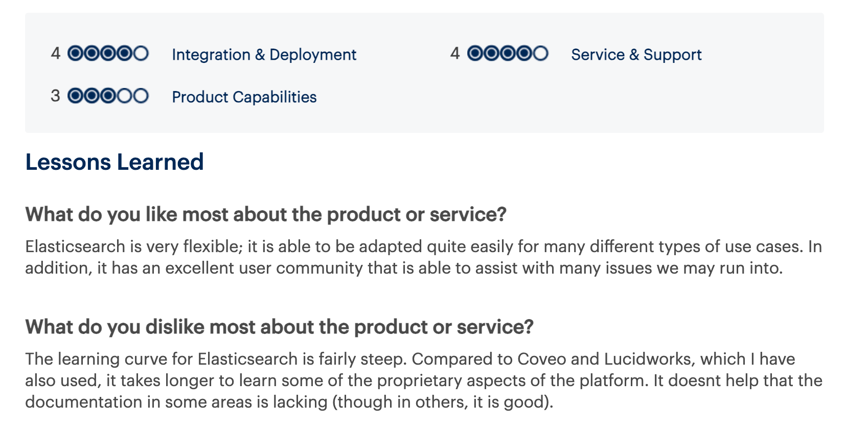Click the last Product Capabilities rating circle
Image resolution: width=868 pixels, height=447 pixels.
tap(141, 96)
